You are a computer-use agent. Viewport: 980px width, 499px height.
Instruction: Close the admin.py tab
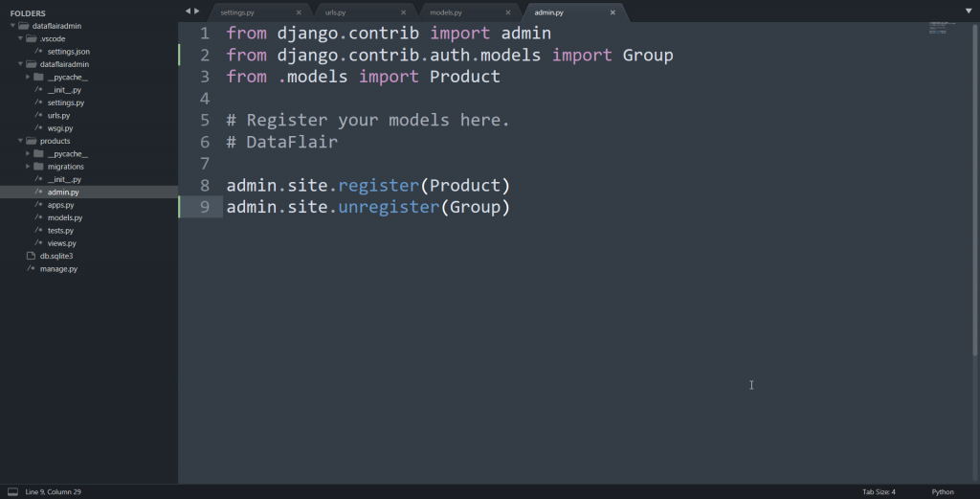612,12
